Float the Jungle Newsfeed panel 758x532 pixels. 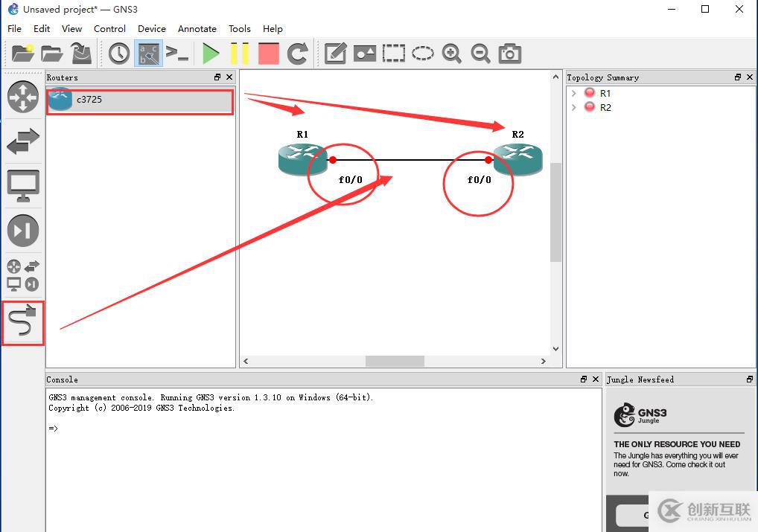[x=750, y=379]
